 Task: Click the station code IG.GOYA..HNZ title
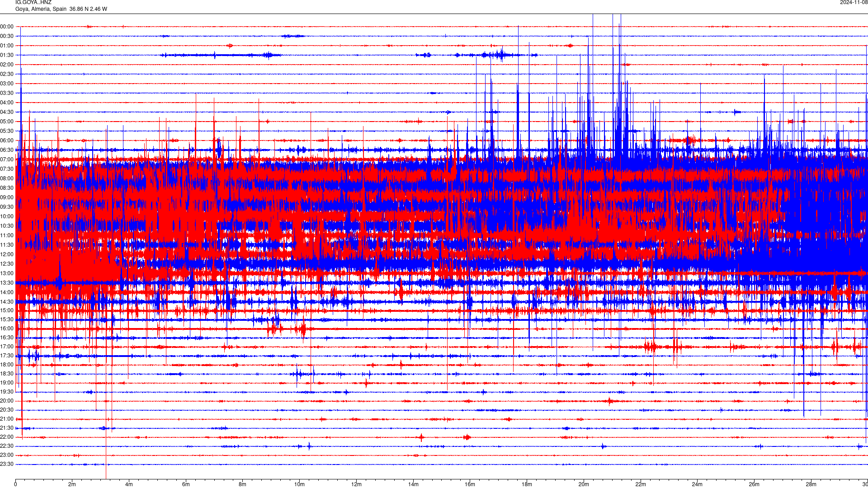(33, 2)
